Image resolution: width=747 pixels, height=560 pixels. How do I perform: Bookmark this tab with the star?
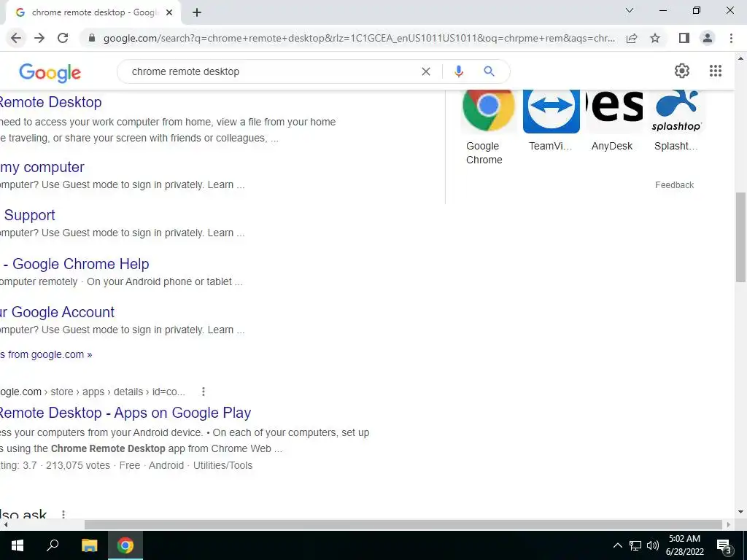click(x=655, y=38)
